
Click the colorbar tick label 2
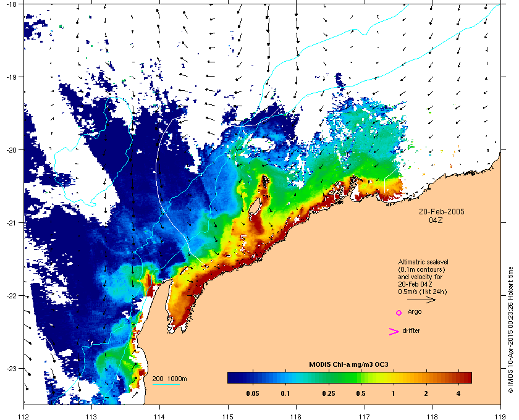pos(426,393)
